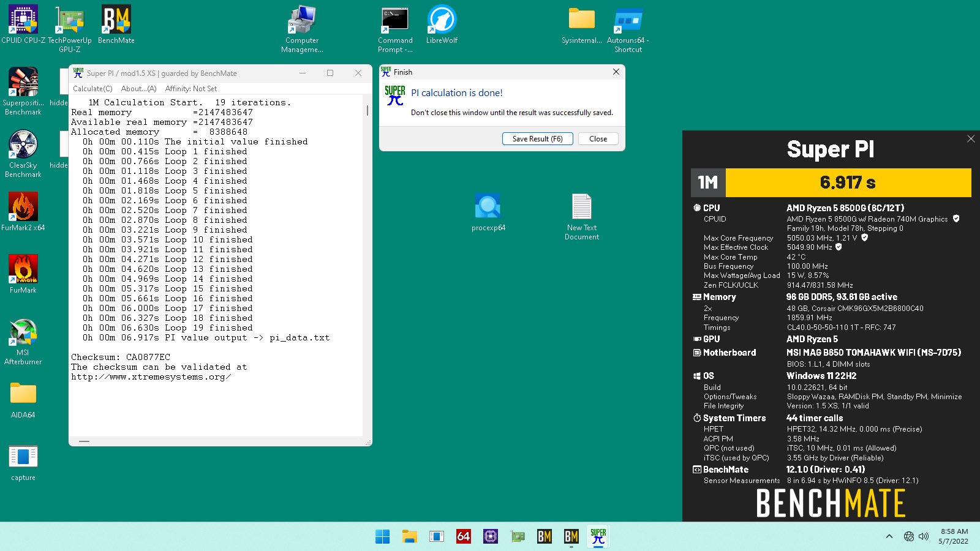Select the capture desktop icon

(x=23, y=462)
